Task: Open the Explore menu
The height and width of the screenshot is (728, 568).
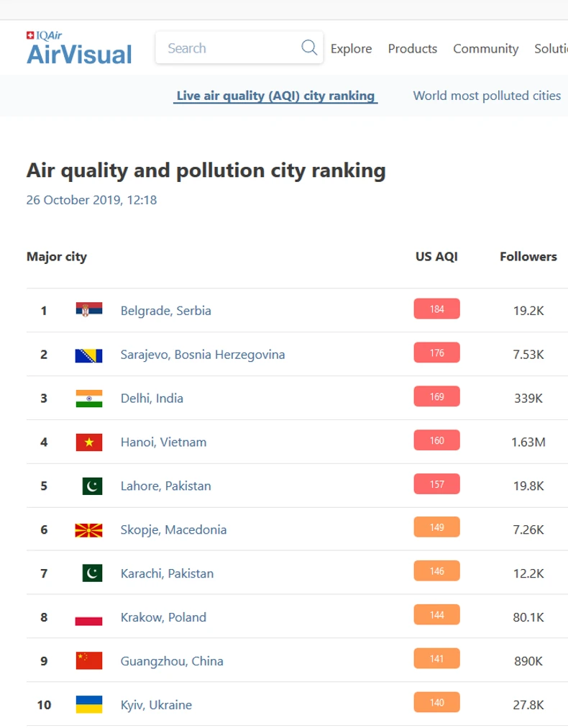Action: (351, 49)
